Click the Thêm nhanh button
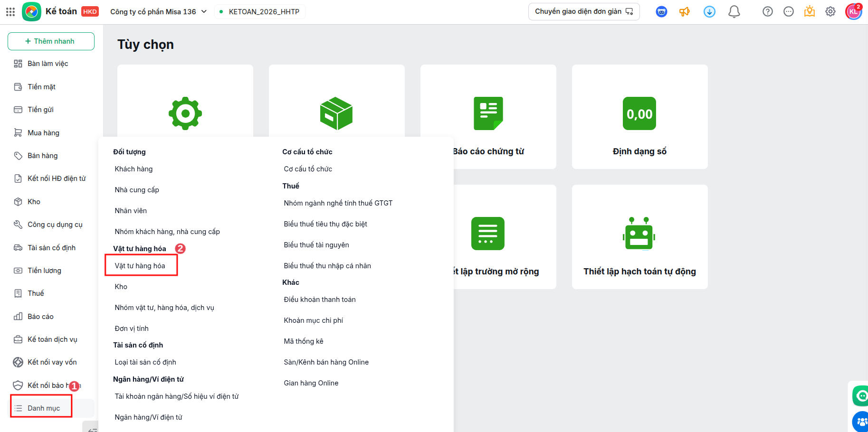 (51, 41)
